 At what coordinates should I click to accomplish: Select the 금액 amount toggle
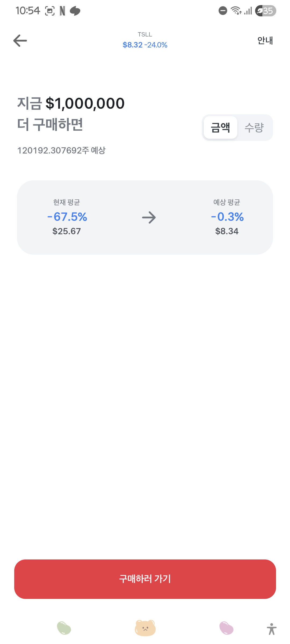[x=220, y=127]
